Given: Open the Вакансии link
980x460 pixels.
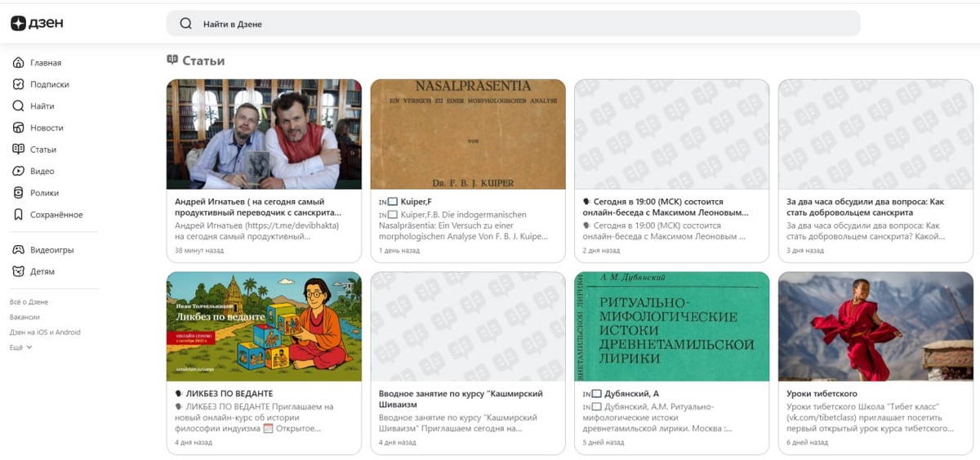Looking at the screenshot, I should click(24, 317).
